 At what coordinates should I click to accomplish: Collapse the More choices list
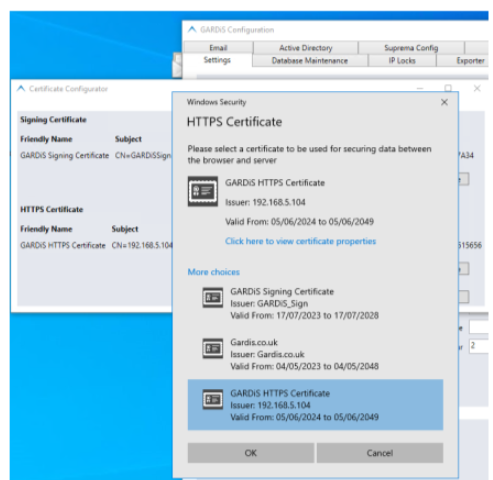point(214,272)
